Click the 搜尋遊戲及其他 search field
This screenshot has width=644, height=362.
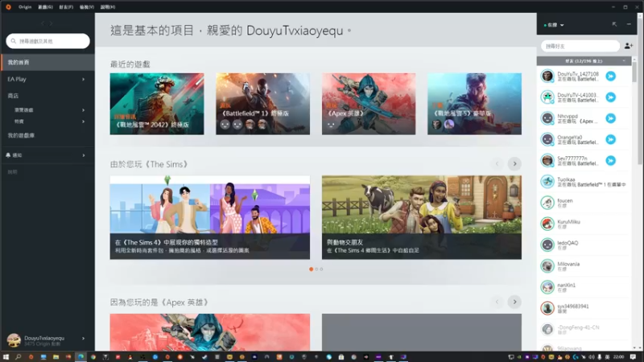point(47,41)
